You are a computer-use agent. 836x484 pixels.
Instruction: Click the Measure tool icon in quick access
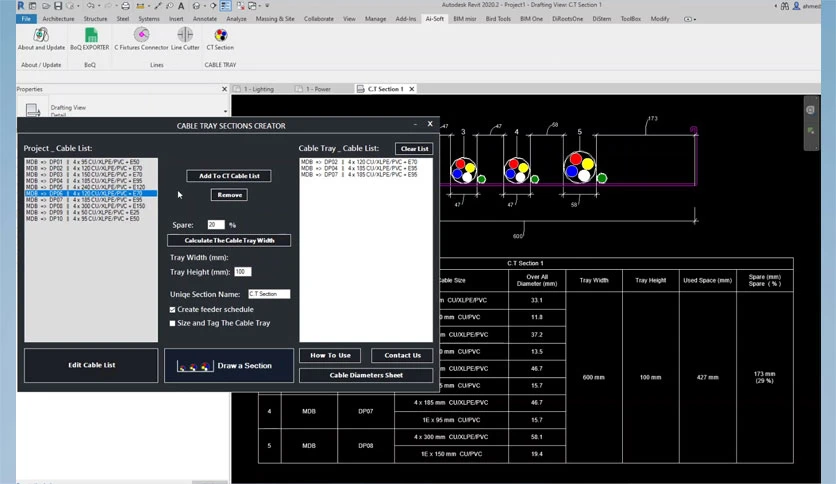(140, 6)
